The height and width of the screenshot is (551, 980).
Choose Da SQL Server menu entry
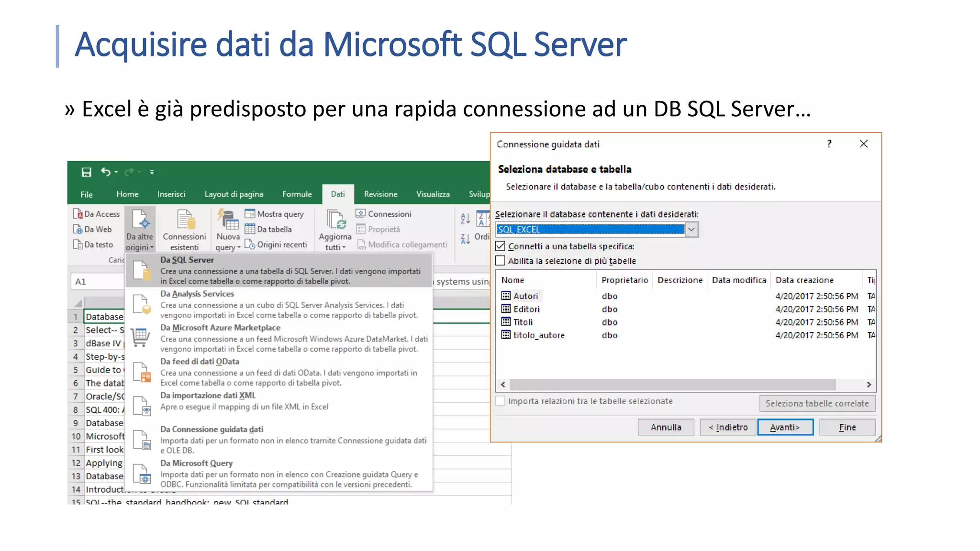[279, 270]
